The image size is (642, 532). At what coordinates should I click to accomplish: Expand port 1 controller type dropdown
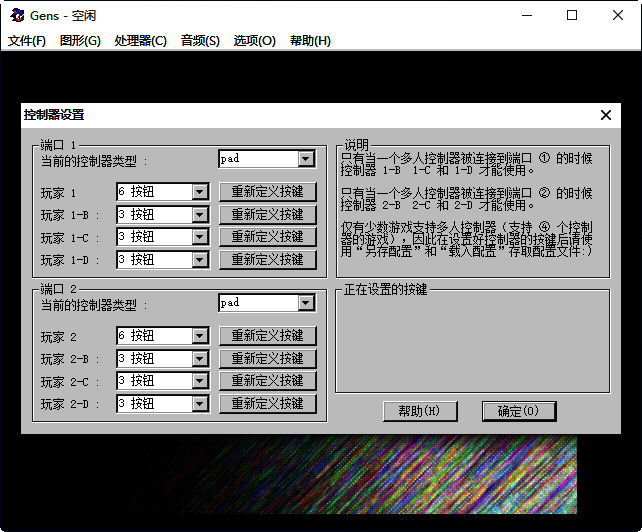coord(305,159)
